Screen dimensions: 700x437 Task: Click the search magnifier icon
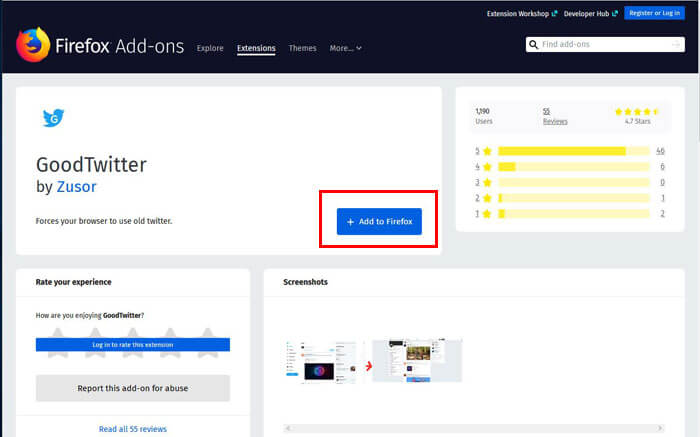[x=533, y=45]
